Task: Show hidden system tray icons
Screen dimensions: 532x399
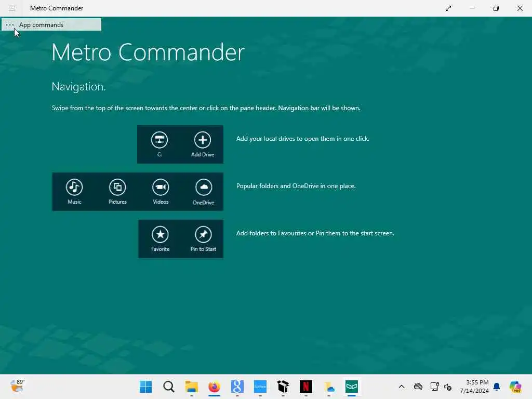Action: [402, 387]
